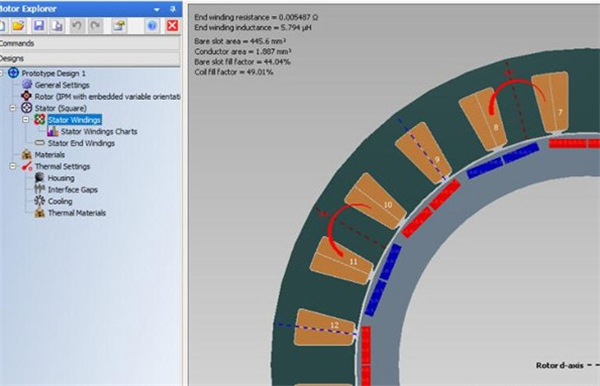Click the properties page toolbar icon
The height and width of the screenshot is (386, 600).
[x=119, y=26]
